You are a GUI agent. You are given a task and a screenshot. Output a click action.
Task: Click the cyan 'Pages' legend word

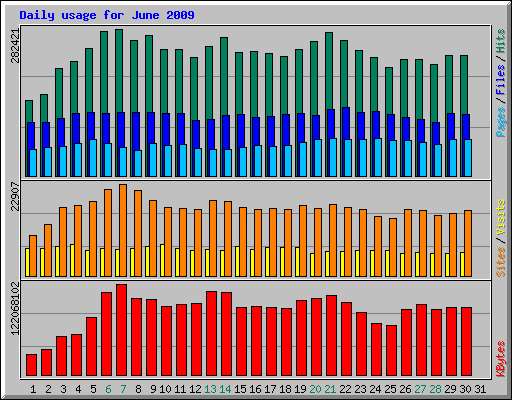pyautogui.click(x=501, y=122)
